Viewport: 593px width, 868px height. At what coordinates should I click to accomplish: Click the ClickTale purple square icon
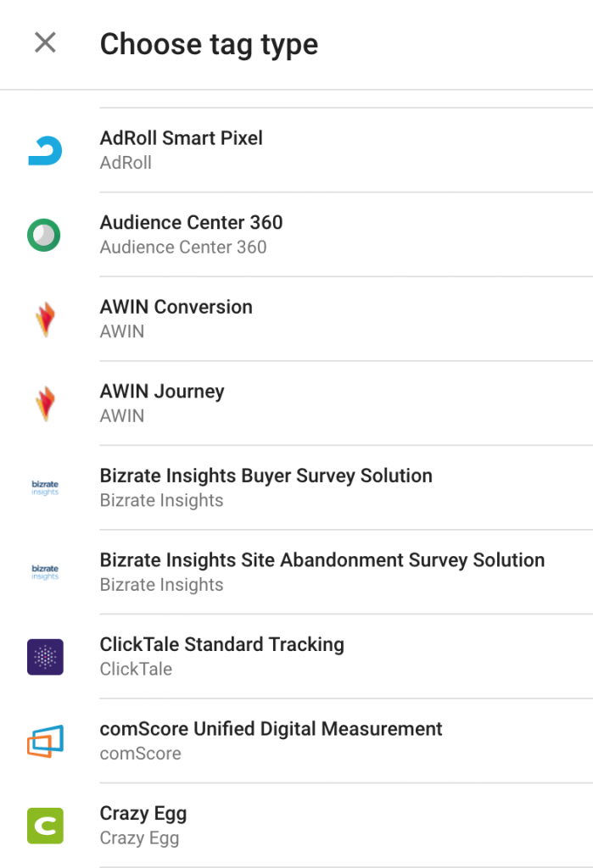[45, 657]
